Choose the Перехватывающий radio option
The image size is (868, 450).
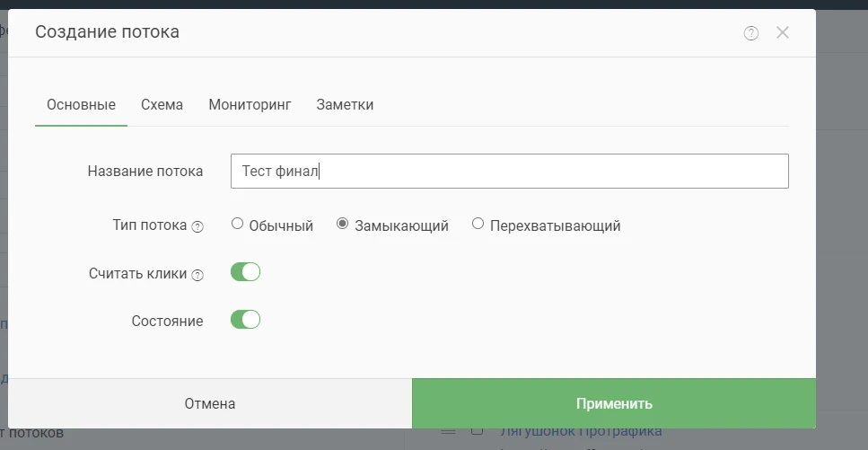point(478,224)
